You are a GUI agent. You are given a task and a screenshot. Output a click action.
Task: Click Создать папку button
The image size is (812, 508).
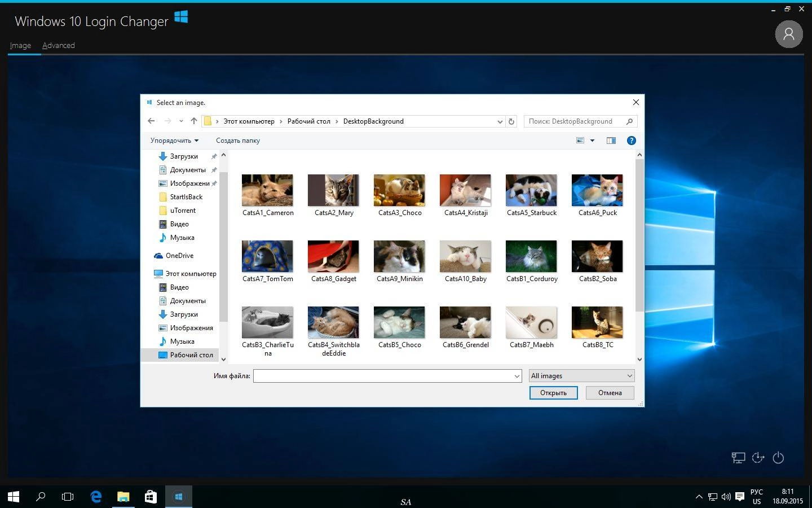pos(238,141)
